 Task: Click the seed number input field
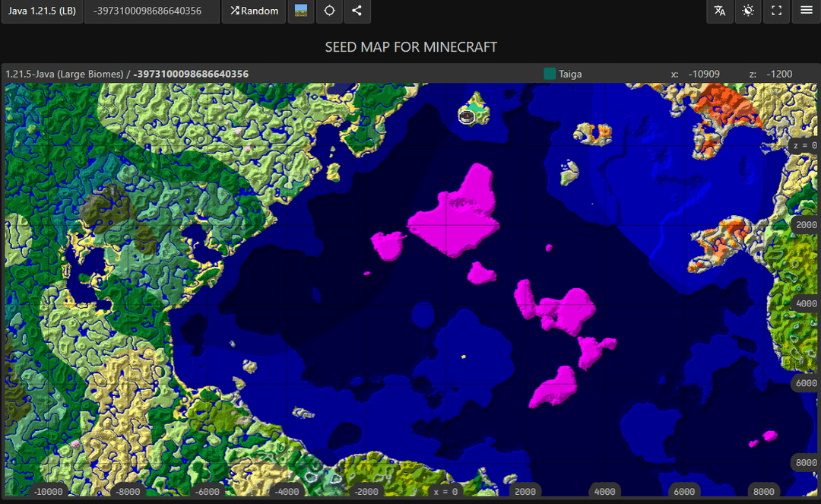tap(152, 11)
